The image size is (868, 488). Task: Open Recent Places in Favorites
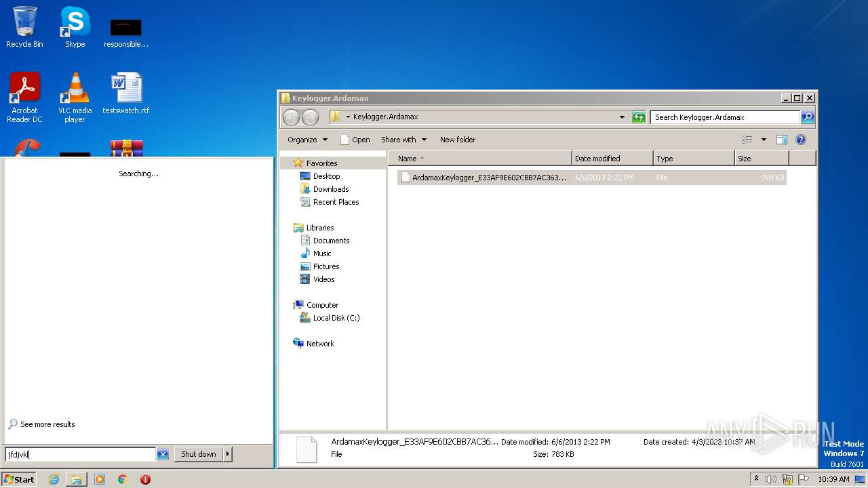336,202
